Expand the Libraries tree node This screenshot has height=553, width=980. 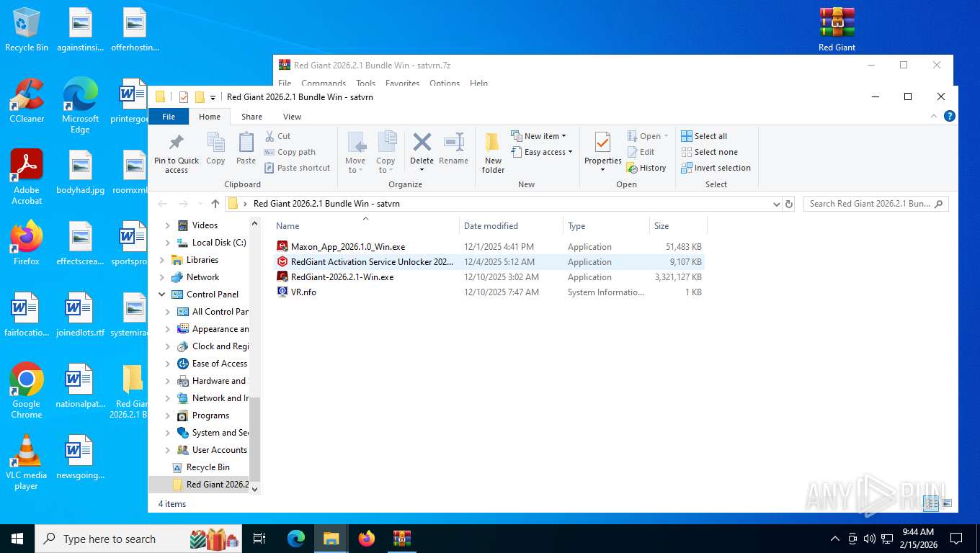162,260
